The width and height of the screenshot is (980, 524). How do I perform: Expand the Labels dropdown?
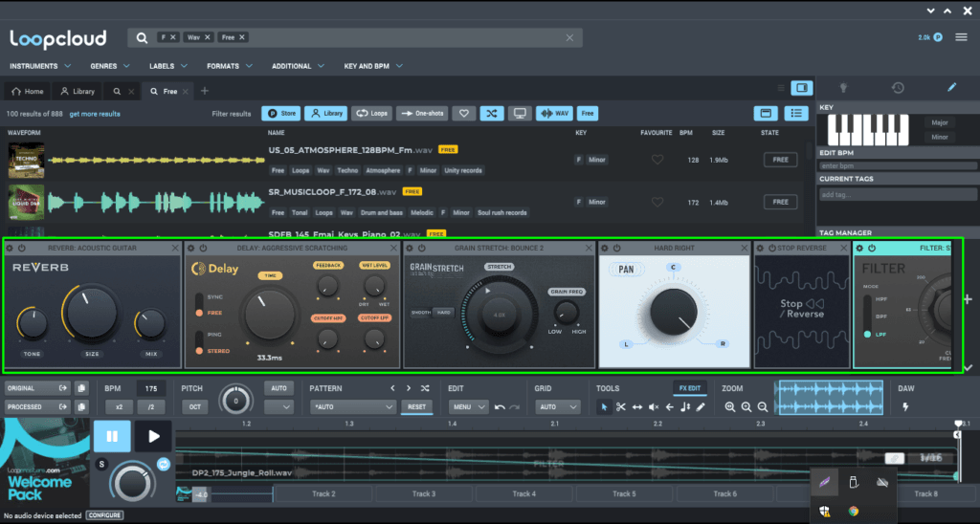tap(168, 66)
